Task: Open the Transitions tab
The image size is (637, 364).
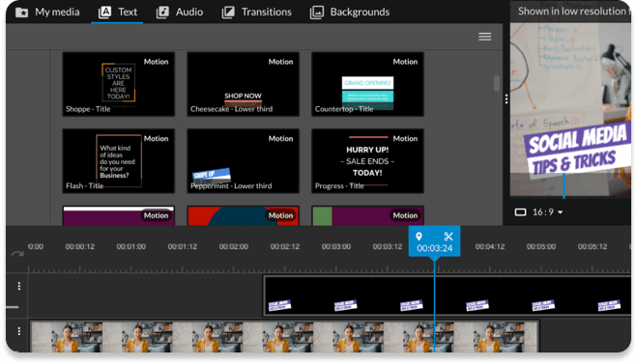Action: pos(257,12)
